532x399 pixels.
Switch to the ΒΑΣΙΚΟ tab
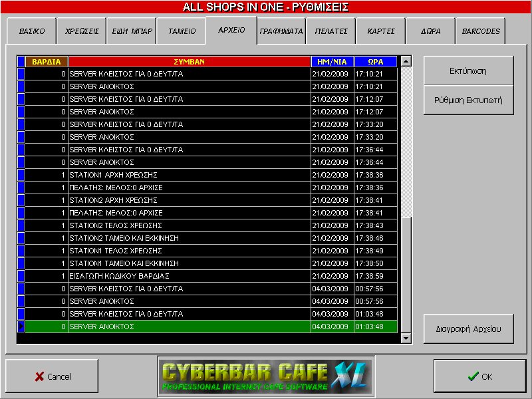coord(32,31)
